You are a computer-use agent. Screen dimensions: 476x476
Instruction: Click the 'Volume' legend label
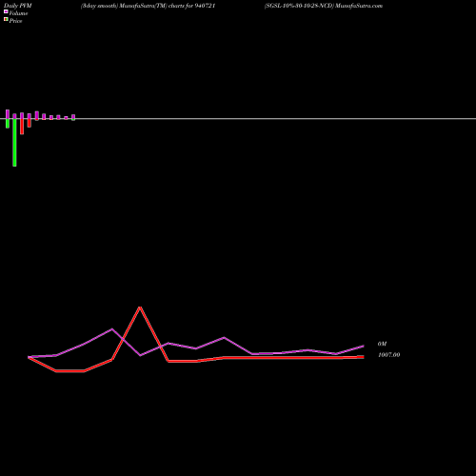coord(18,13)
